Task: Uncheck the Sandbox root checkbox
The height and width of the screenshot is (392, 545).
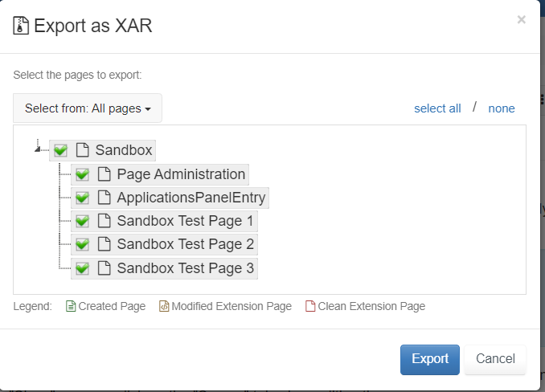Action: click(x=60, y=150)
